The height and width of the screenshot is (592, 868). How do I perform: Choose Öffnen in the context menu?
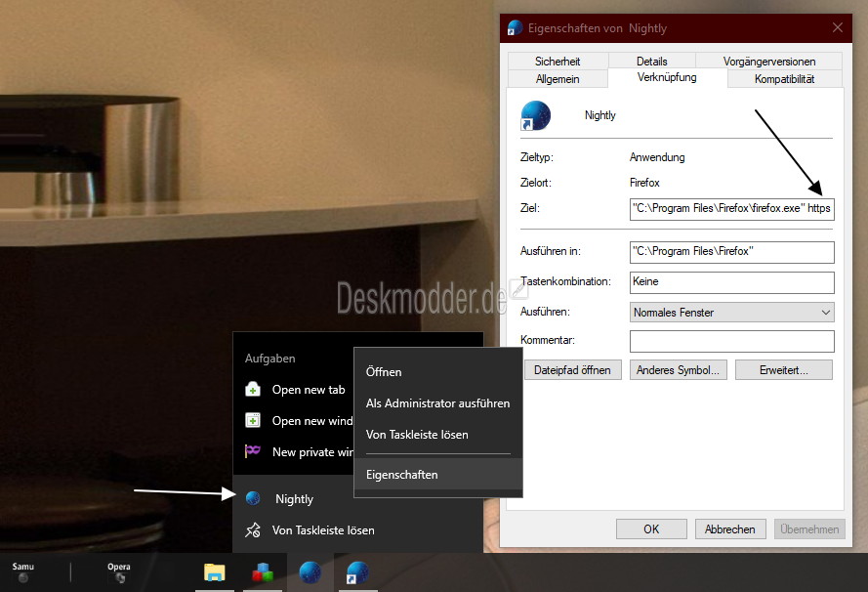437,371
